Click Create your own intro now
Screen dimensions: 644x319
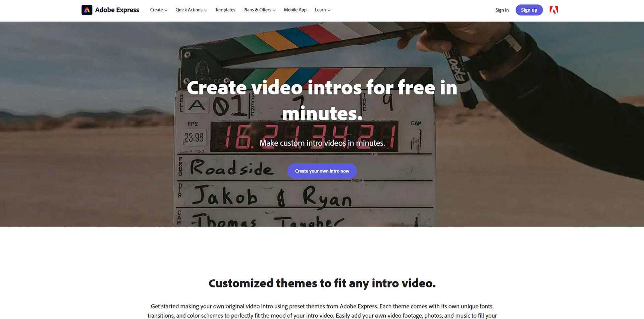click(x=322, y=171)
